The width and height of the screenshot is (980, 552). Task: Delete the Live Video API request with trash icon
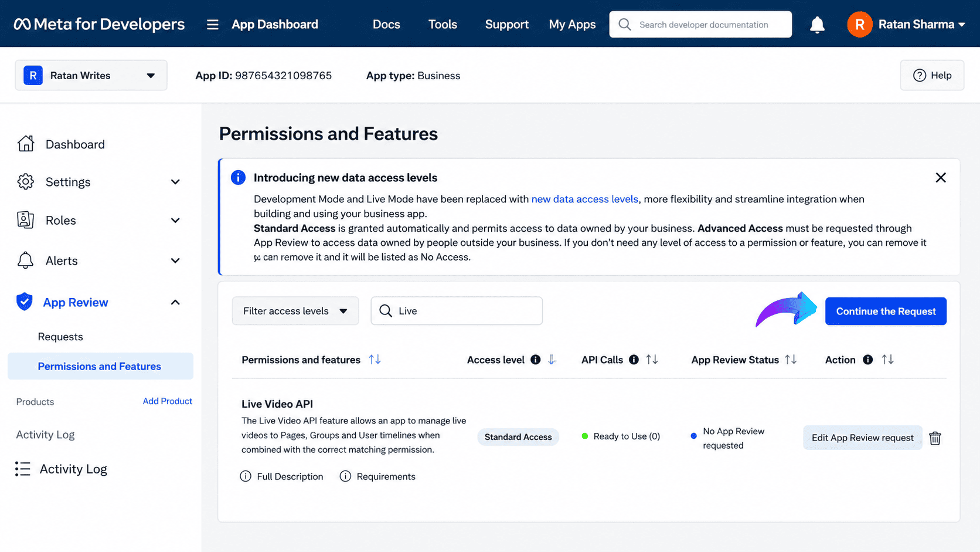(x=935, y=438)
